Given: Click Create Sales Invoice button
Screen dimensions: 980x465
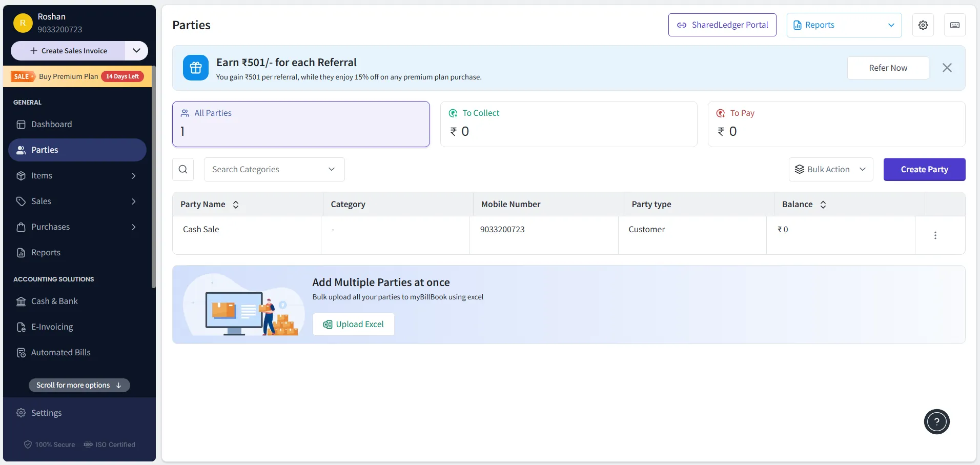Looking at the screenshot, I should (x=68, y=51).
